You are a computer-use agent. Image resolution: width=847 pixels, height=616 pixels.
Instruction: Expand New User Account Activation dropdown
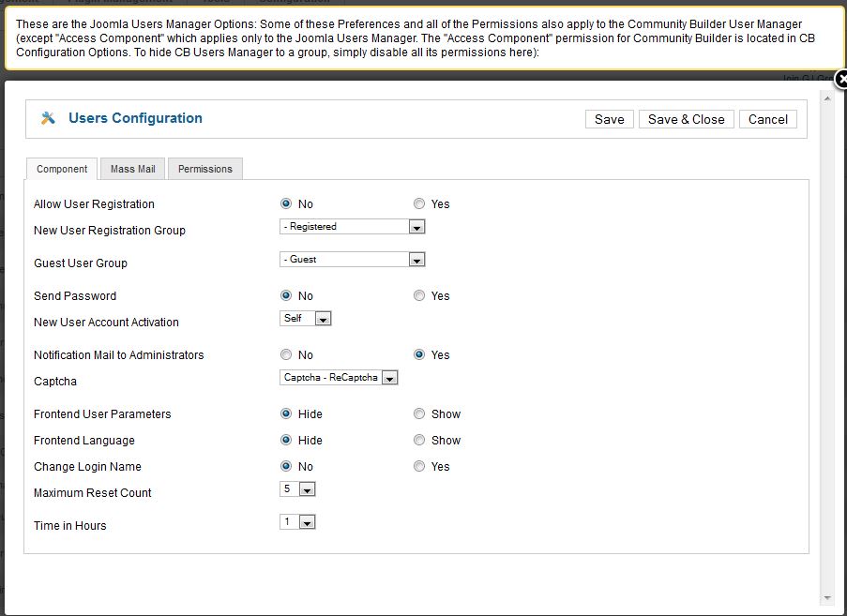point(305,319)
